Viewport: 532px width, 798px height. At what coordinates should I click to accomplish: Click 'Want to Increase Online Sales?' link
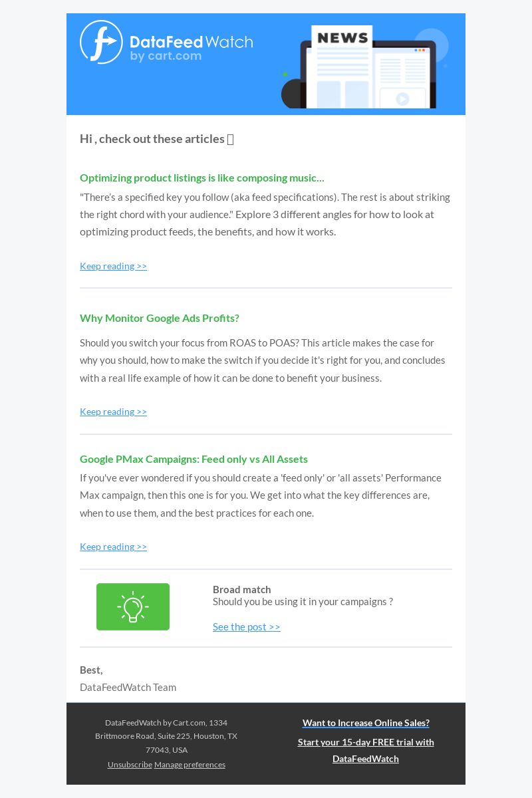tap(366, 723)
